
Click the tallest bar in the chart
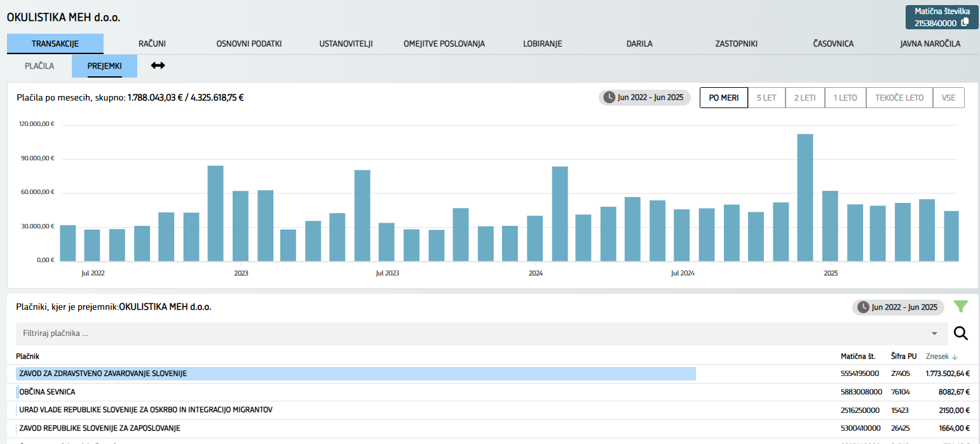click(805, 197)
